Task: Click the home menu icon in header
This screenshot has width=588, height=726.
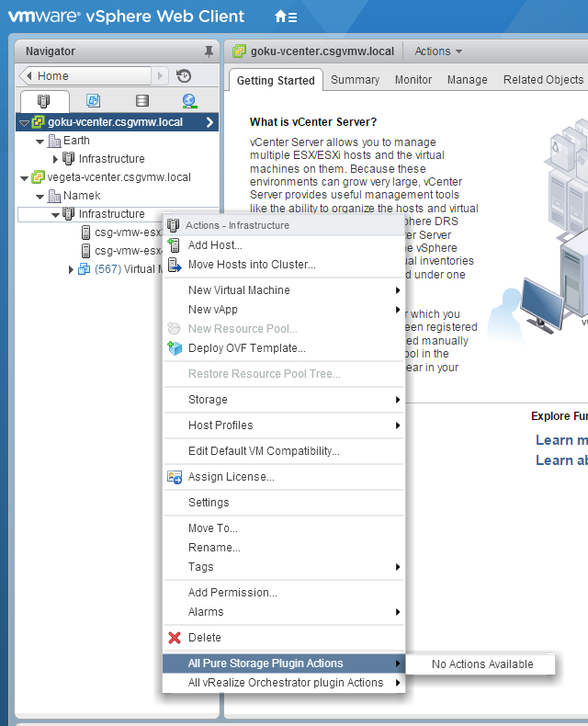Action: pos(286,17)
